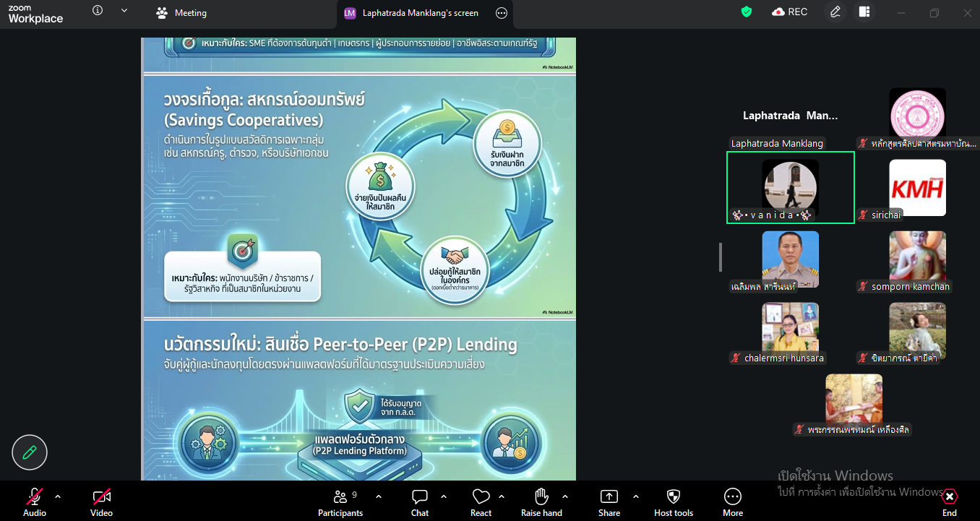Raise your hand in the meeting
Image resolution: width=980 pixels, height=521 pixels.
(x=541, y=501)
